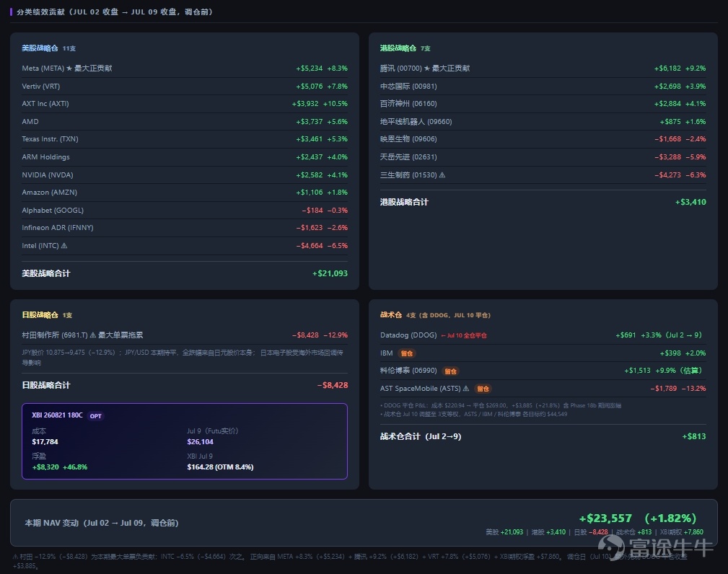Click the XBI 260821 180C option title
The height and width of the screenshot is (574, 728).
pos(57,415)
